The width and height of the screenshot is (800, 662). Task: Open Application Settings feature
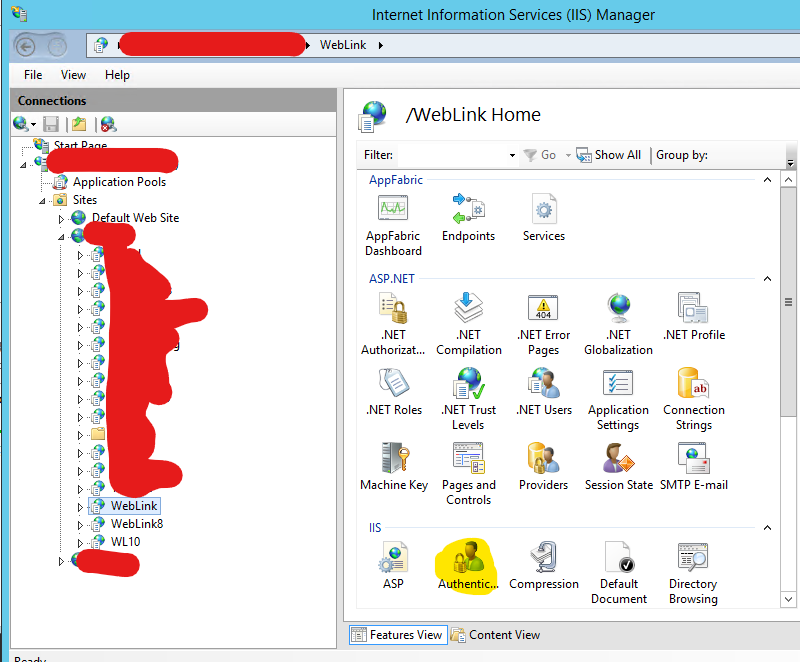tap(618, 399)
